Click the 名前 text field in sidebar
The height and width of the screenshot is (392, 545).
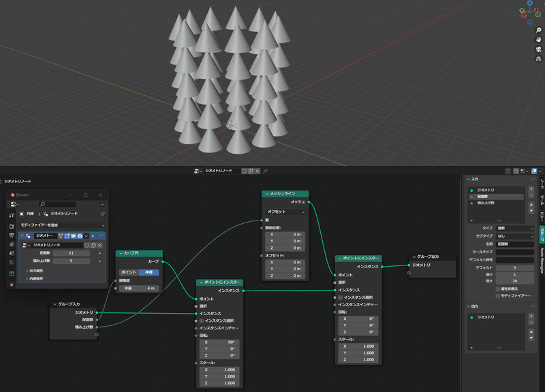coord(515,244)
